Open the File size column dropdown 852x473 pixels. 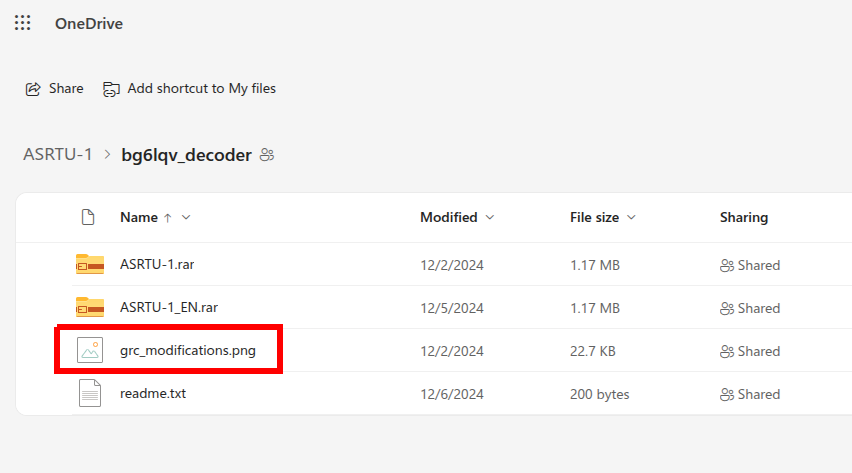point(632,217)
